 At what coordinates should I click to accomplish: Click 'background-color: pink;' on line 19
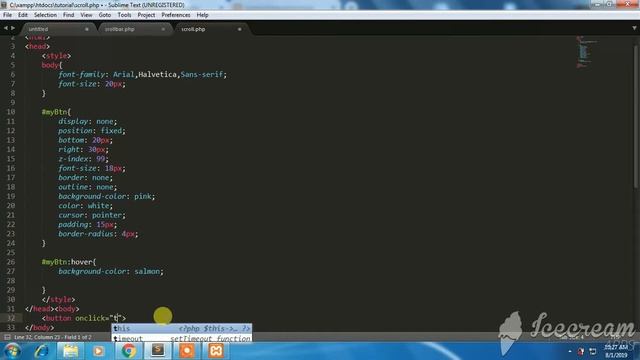(107, 197)
